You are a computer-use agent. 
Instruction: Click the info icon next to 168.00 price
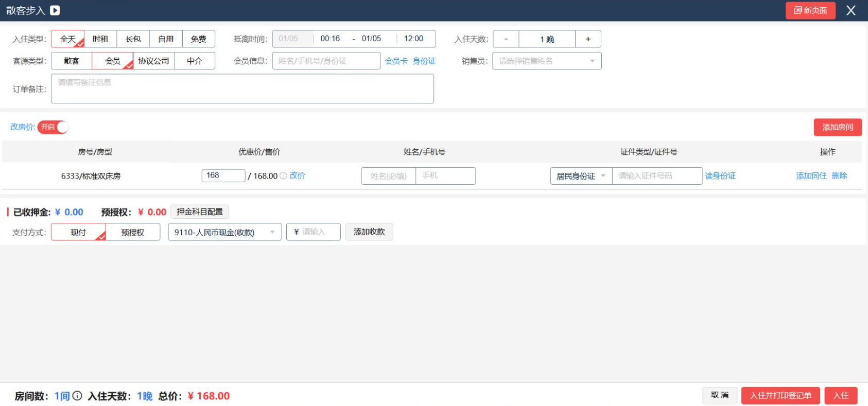point(283,176)
